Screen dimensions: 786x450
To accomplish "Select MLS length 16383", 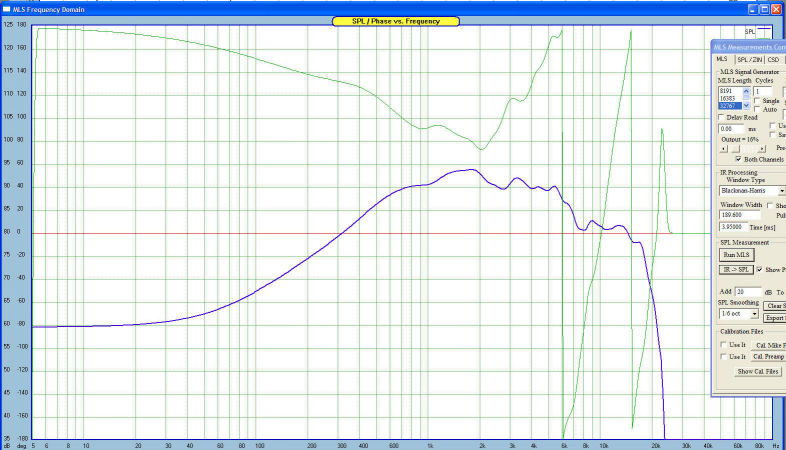I will tap(730, 99).
